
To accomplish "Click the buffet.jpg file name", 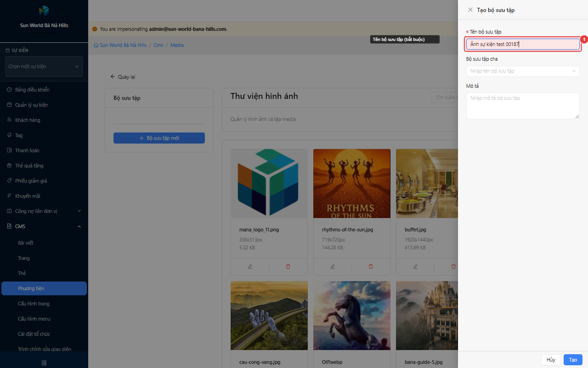I will 415,230.
